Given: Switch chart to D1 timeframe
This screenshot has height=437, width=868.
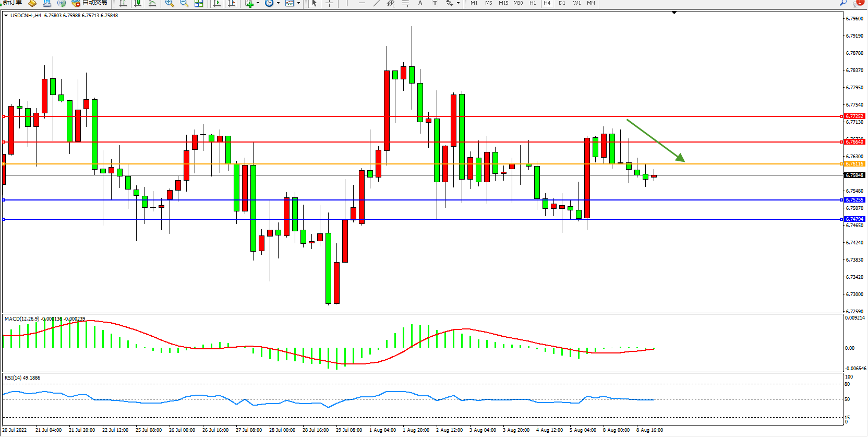Looking at the screenshot, I should (562, 3).
